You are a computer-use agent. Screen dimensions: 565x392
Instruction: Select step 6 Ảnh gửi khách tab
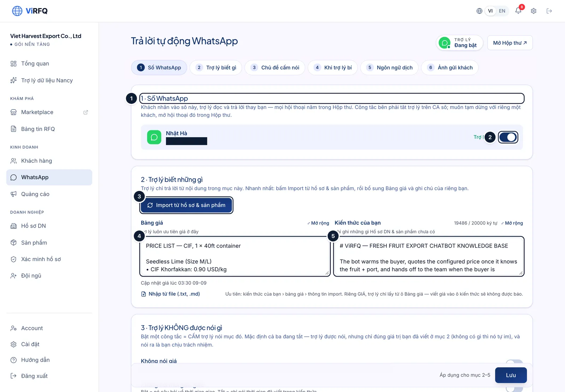tap(450, 67)
